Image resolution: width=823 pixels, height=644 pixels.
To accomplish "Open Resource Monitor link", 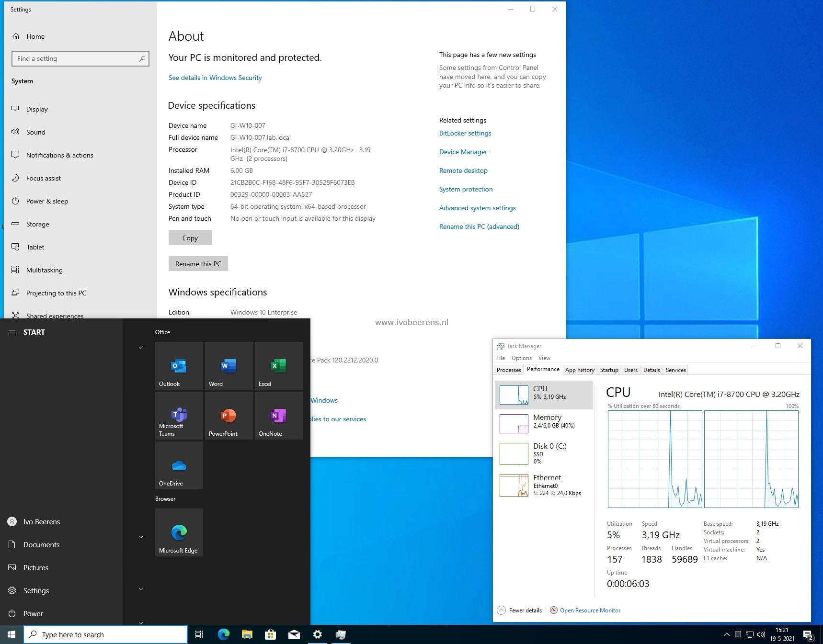I will pyautogui.click(x=590, y=610).
